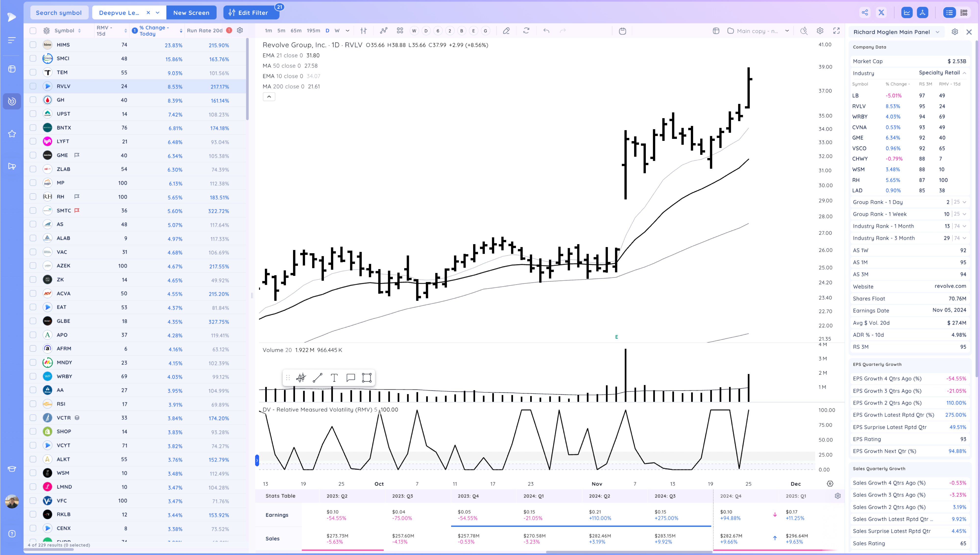This screenshot has width=980, height=555.
Task: Click the refresh chart icon
Action: click(x=527, y=31)
